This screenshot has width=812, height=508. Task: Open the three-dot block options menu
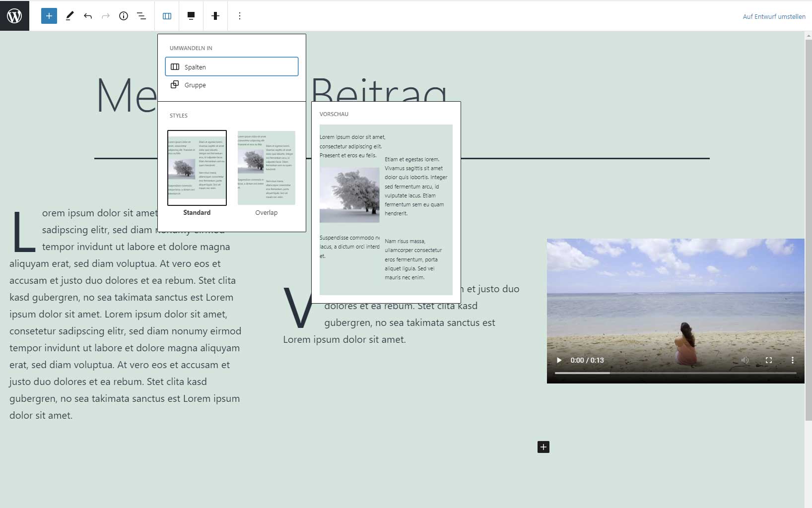239,16
